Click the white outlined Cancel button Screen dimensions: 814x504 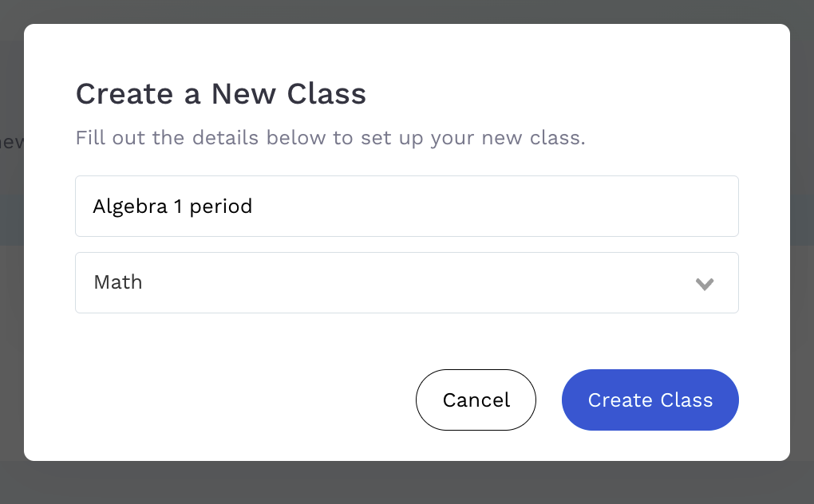click(x=476, y=400)
